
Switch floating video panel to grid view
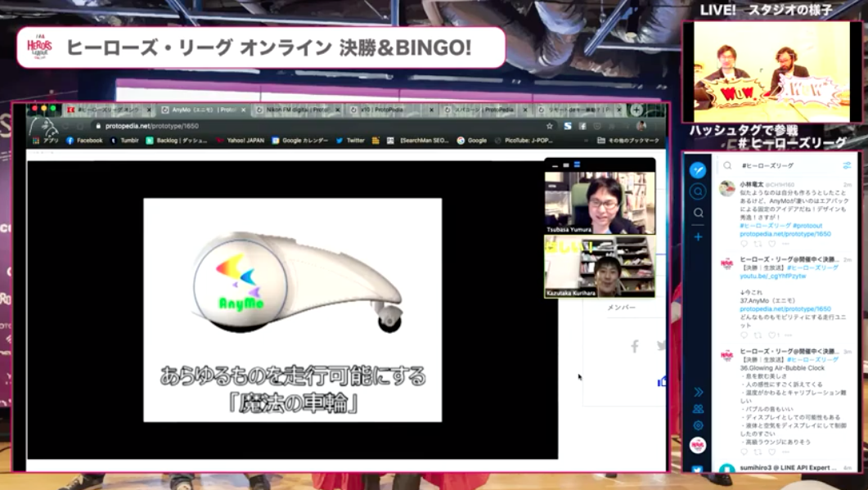pyautogui.click(x=576, y=165)
